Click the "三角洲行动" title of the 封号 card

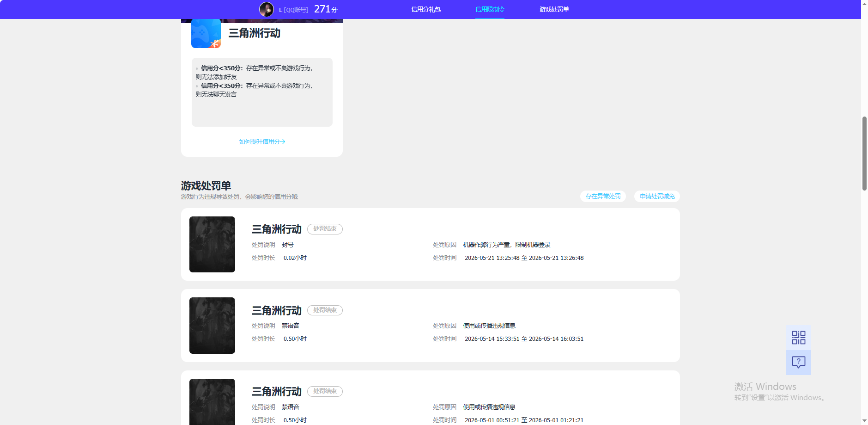click(277, 229)
